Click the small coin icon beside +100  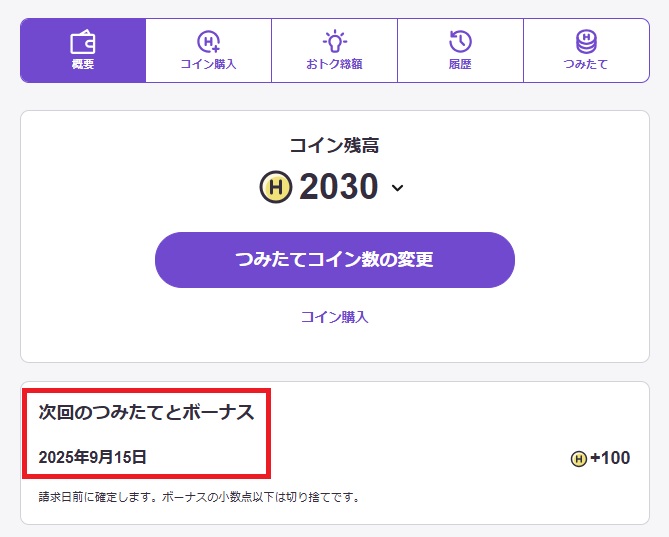578,459
